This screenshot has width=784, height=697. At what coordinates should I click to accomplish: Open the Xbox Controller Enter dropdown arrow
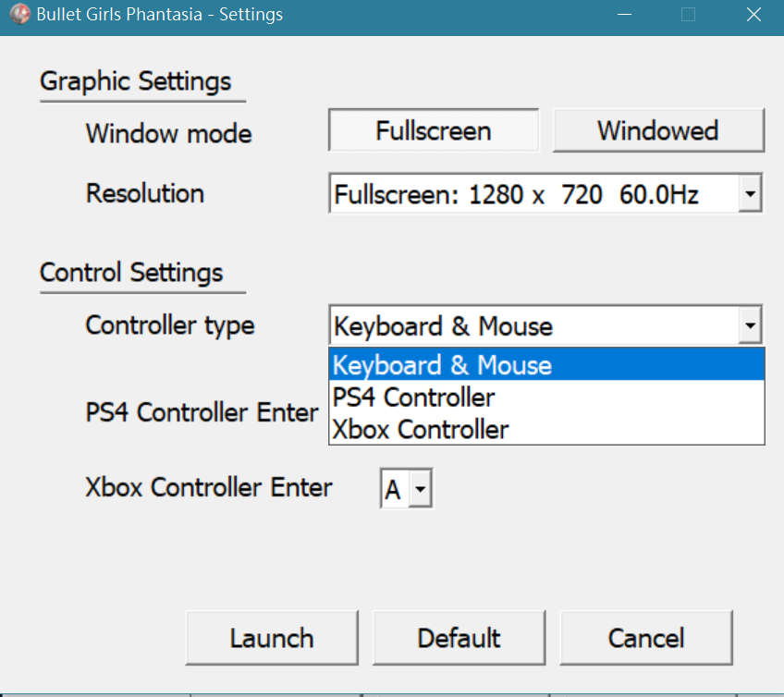(420, 490)
